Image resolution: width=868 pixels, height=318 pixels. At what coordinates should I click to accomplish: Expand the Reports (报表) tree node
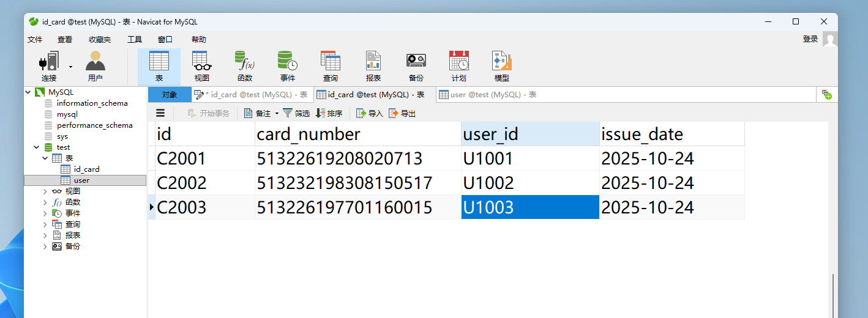(45, 235)
